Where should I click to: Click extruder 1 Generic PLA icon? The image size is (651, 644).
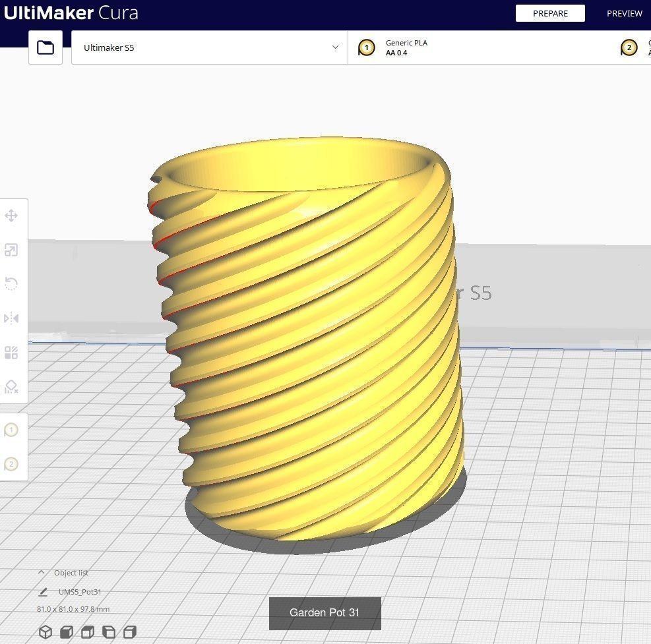(x=366, y=47)
